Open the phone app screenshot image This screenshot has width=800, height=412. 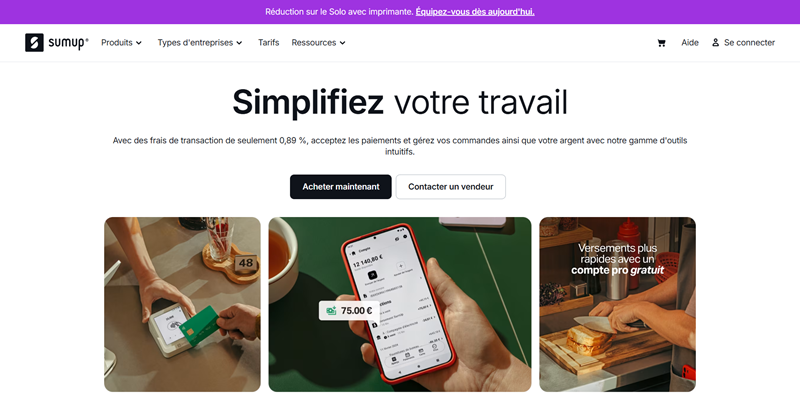coord(400,304)
